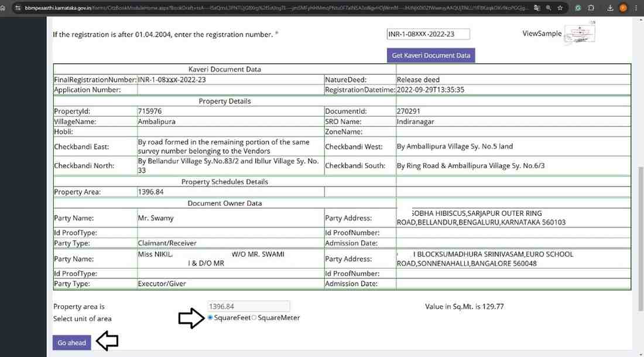Viewport: 644px width, 357px height.
Task: Select the SquareFeet radio button
Action: tap(211, 318)
